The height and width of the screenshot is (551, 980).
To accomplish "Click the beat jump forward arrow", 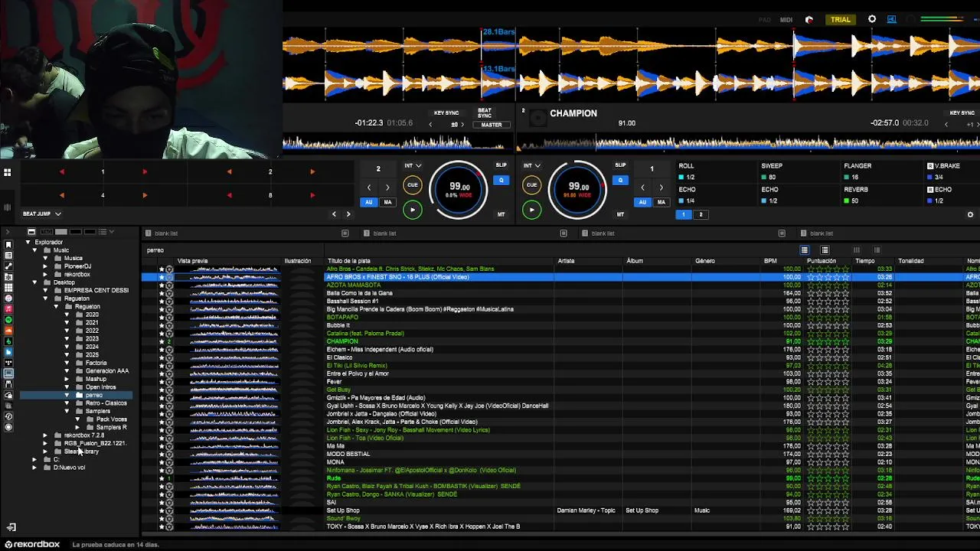I will click(348, 214).
